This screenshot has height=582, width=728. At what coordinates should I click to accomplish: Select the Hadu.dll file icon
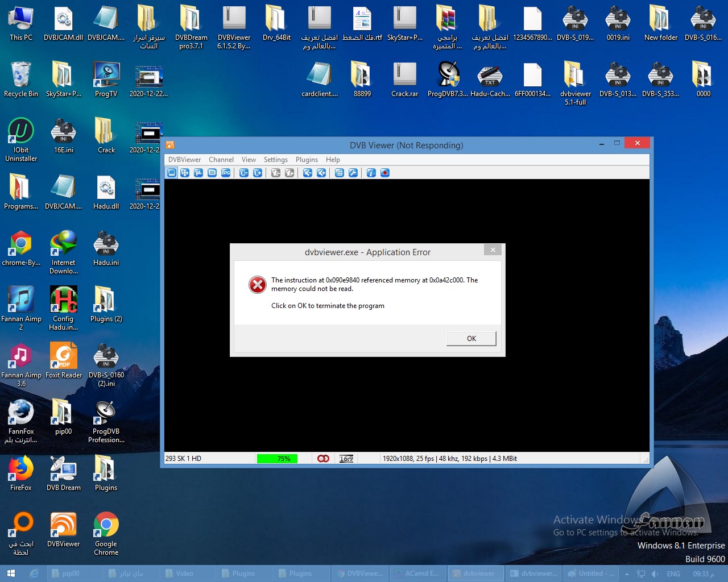click(x=106, y=192)
